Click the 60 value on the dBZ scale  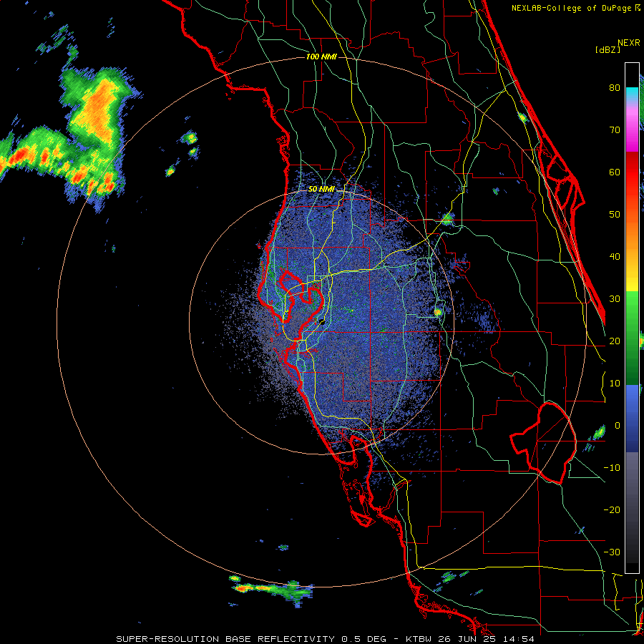click(615, 172)
